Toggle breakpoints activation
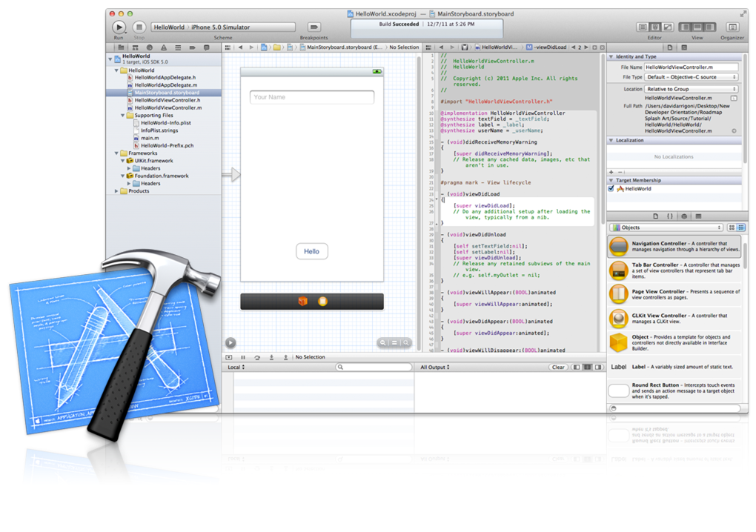This screenshot has height=532, width=756. pyautogui.click(x=314, y=27)
